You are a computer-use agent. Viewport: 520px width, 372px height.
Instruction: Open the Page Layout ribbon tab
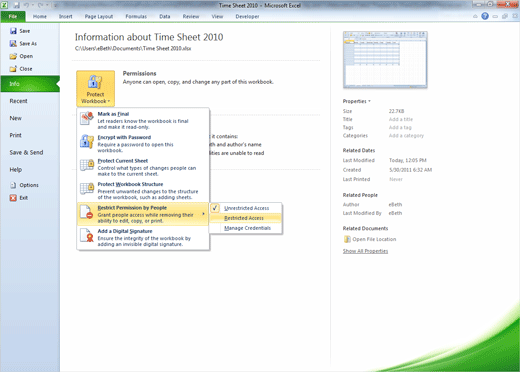(99, 16)
